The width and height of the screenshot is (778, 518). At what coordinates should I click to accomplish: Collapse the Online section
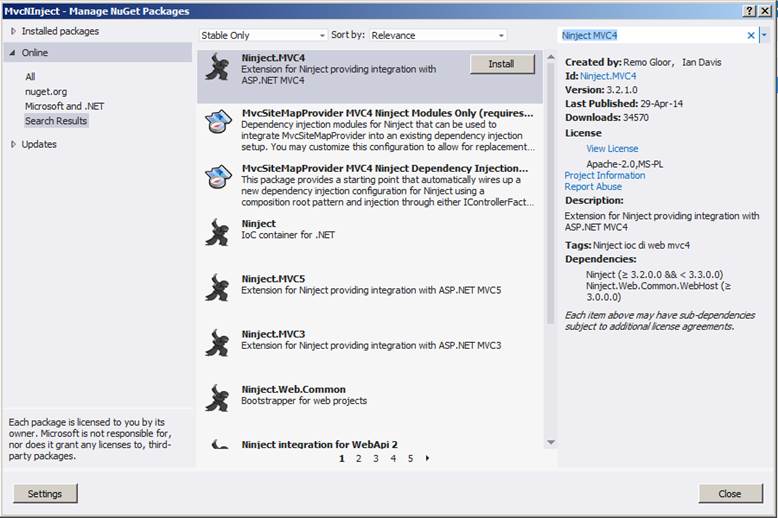12,53
